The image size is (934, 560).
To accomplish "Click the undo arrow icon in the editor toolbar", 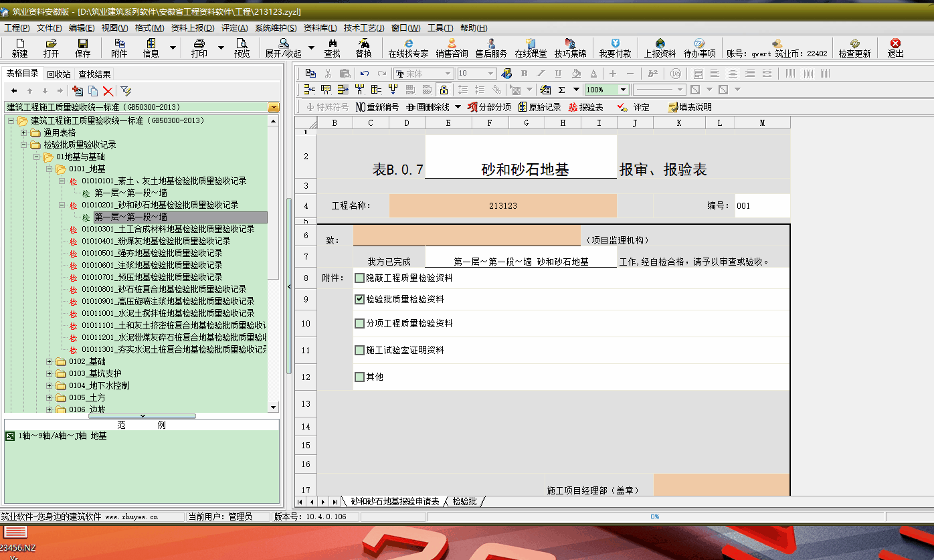I will coord(364,74).
